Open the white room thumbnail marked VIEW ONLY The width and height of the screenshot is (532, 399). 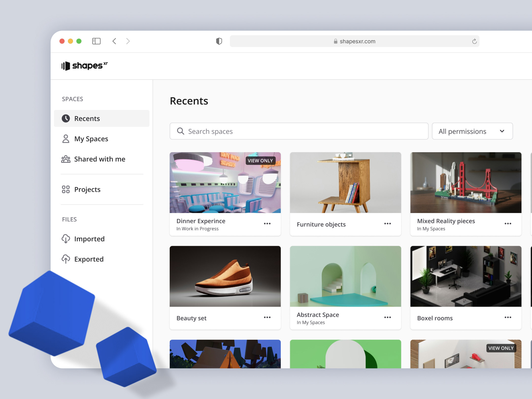(466, 354)
